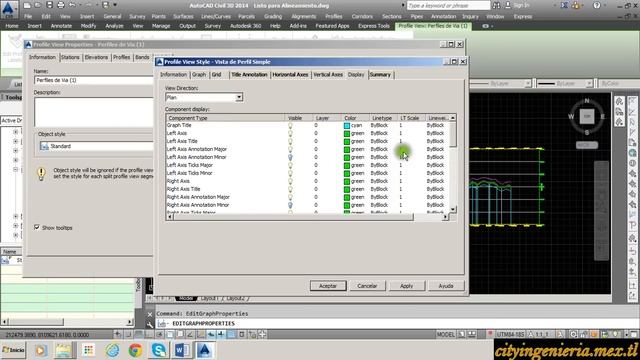
Task: Click the Name field with Perfiles de Via (1)
Action: [93, 80]
